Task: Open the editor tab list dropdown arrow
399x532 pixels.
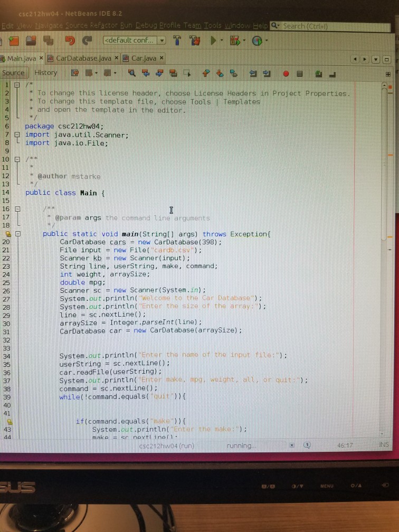Action: [376, 59]
